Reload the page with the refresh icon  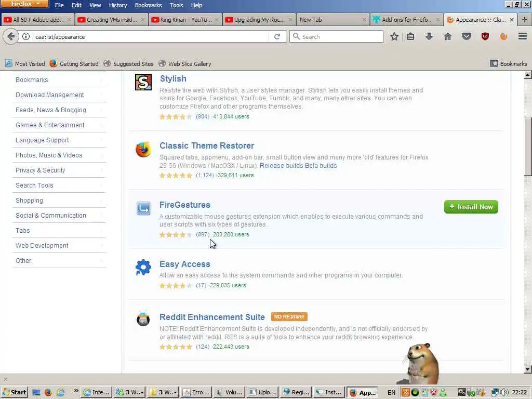point(277,37)
